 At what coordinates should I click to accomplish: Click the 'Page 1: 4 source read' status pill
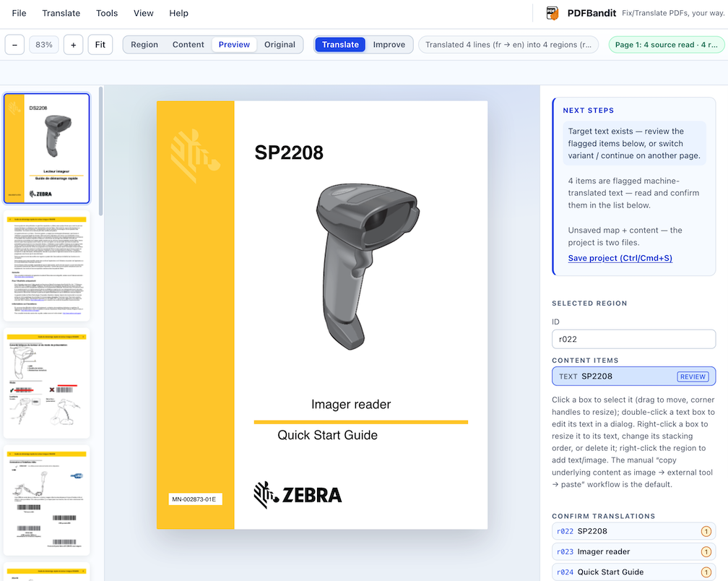point(666,45)
